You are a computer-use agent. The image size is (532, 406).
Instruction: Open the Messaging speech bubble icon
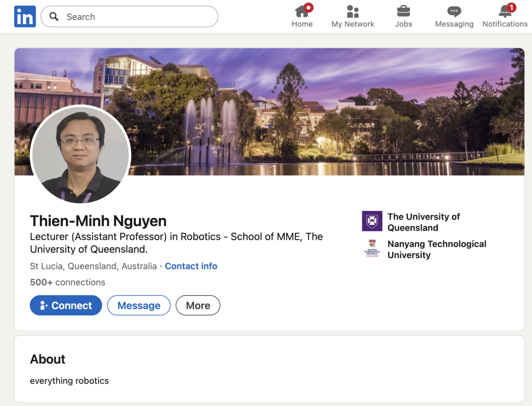pyautogui.click(x=454, y=12)
